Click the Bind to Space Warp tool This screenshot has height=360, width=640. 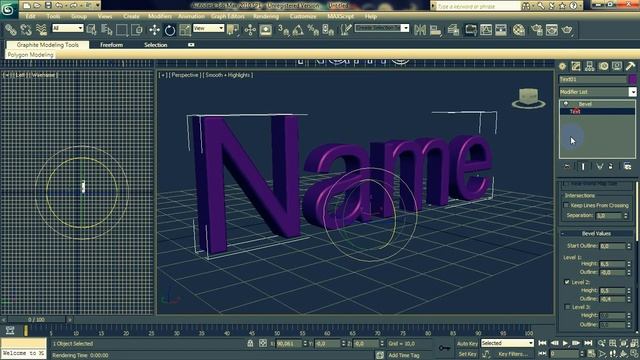41,30
